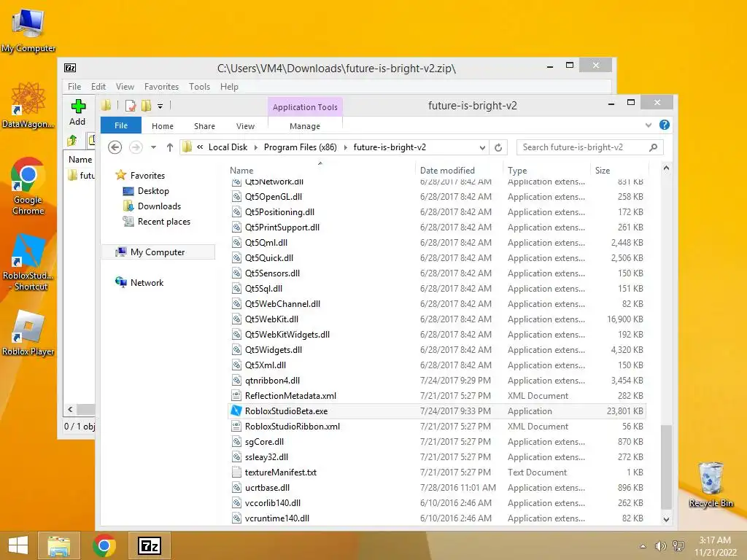747x560 pixels.
Task: Select textureManifest.txt file
Action: coord(438,472)
